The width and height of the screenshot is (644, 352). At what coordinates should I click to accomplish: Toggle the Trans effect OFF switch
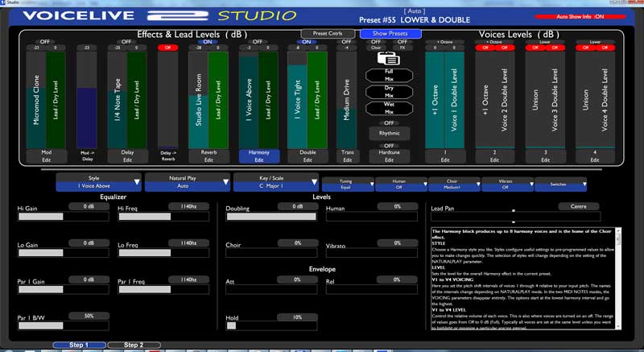coord(347,42)
